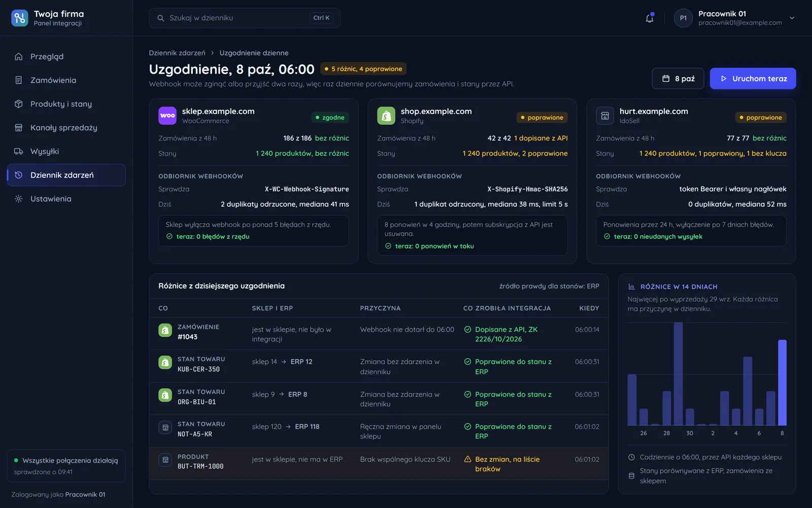This screenshot has width=812, height=508.
Task: Focus the Szukaj w dzienniku search field
Action: click(245, 18)
